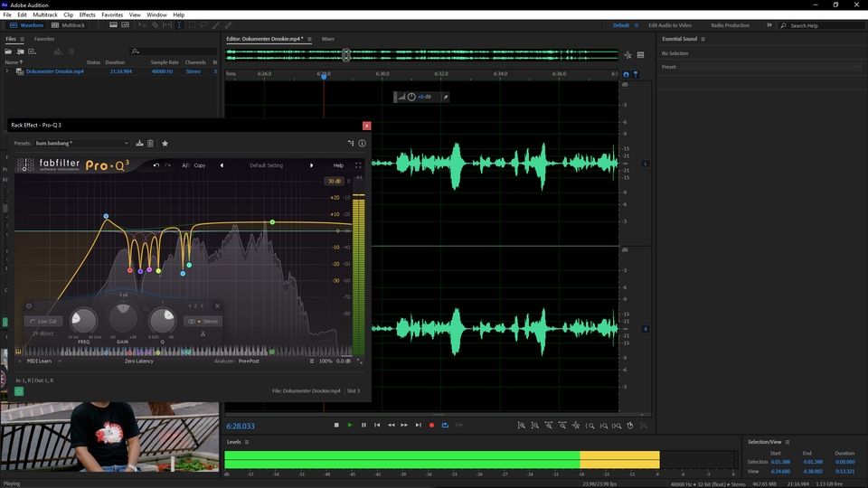This screenshot has height=488, width=868.
Task: Select the Spot Healing Brush tool
Action: 228,25
